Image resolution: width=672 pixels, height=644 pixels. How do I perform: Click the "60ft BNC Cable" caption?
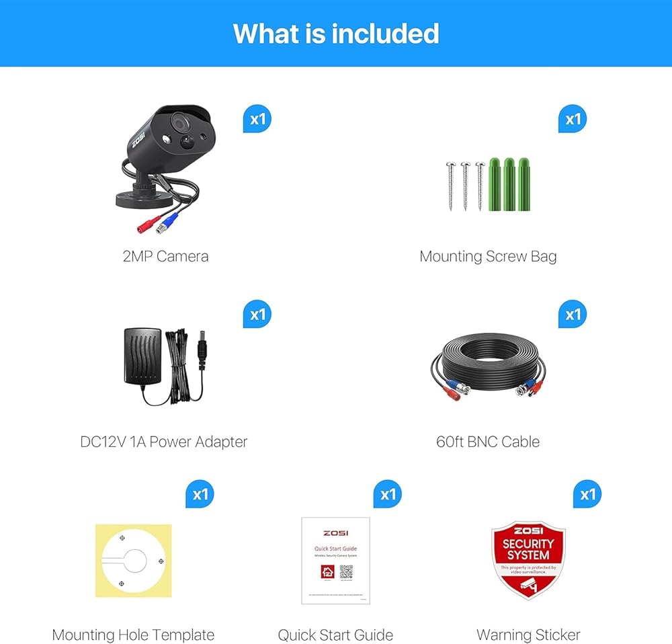point(488,442)
